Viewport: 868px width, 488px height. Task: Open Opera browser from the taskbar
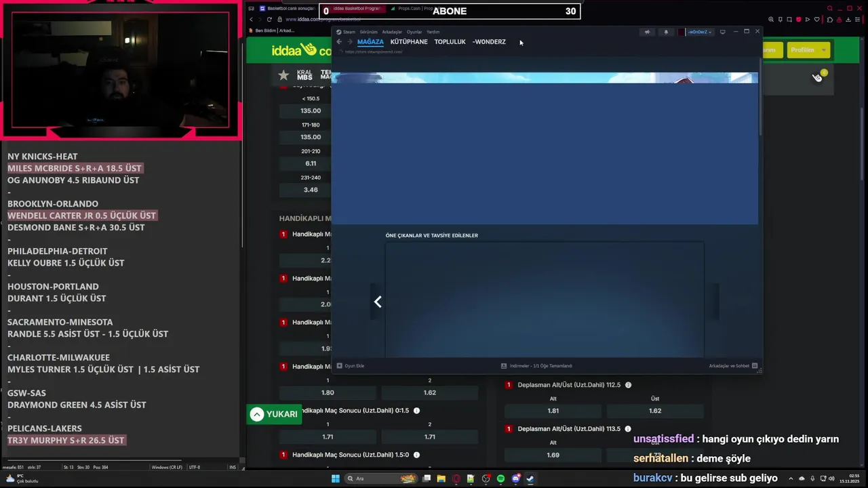pyautogui.click(x=456, y=479)
